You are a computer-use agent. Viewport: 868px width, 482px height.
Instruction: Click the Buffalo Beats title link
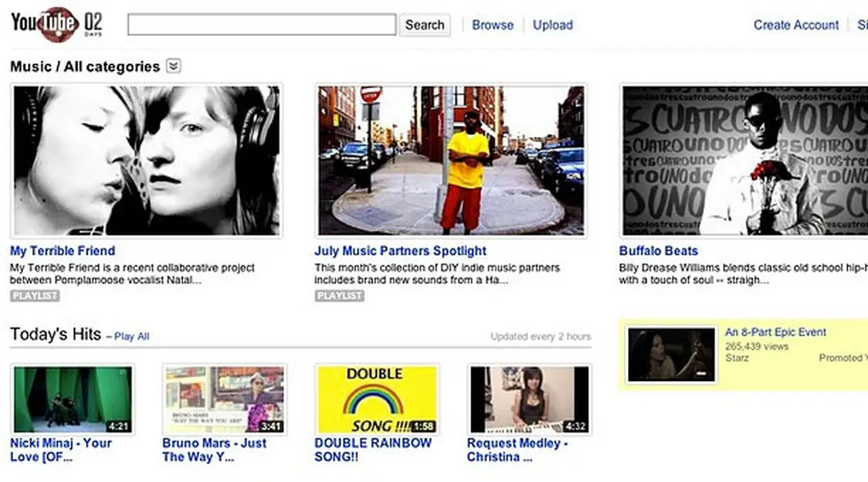pos(658,251)
